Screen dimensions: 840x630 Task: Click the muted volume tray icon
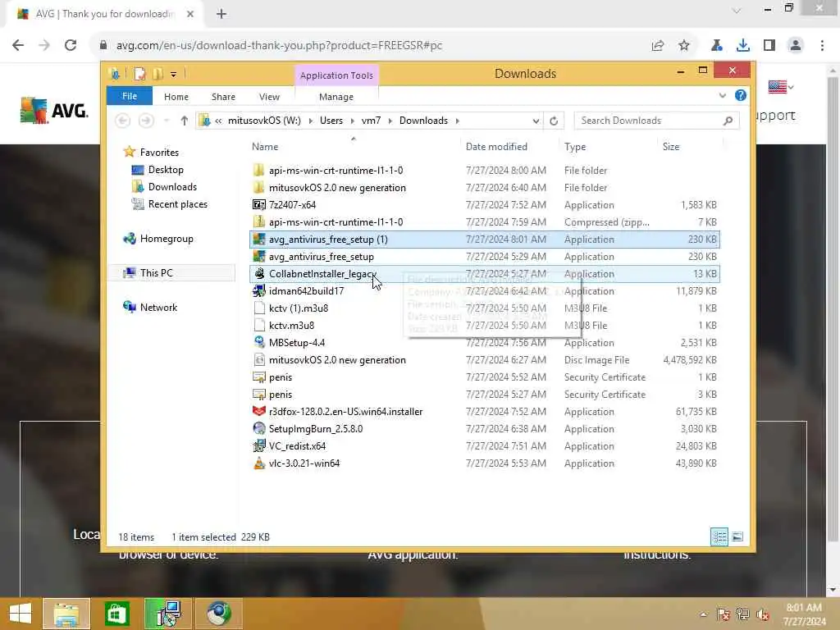[762, 614]
